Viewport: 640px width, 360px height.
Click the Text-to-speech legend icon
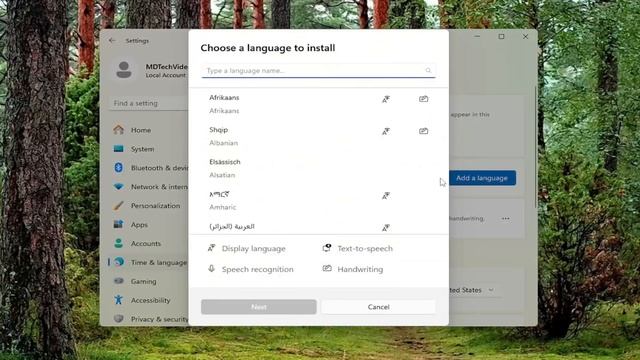click(327, 248)
